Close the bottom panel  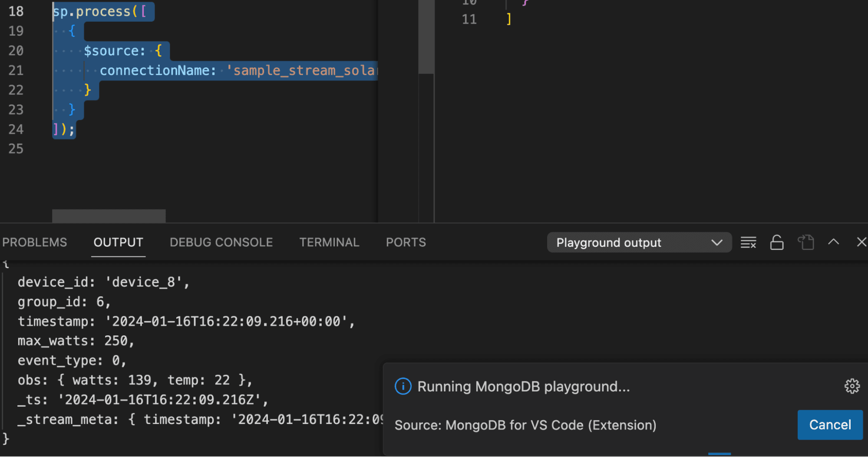861,242
